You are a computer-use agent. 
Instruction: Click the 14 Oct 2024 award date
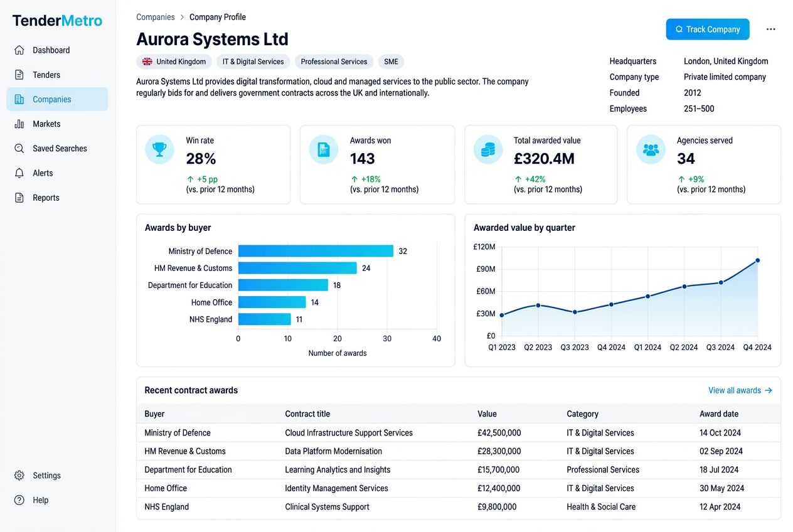(x=720, y=433)
